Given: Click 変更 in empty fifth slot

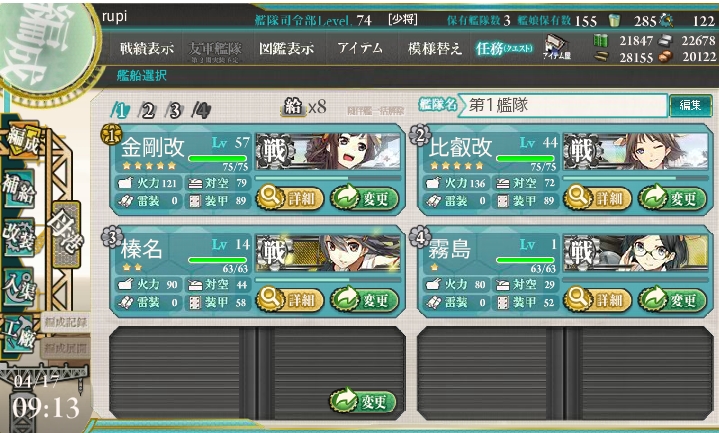Looking at the screenshot, I should click(363, 401).
